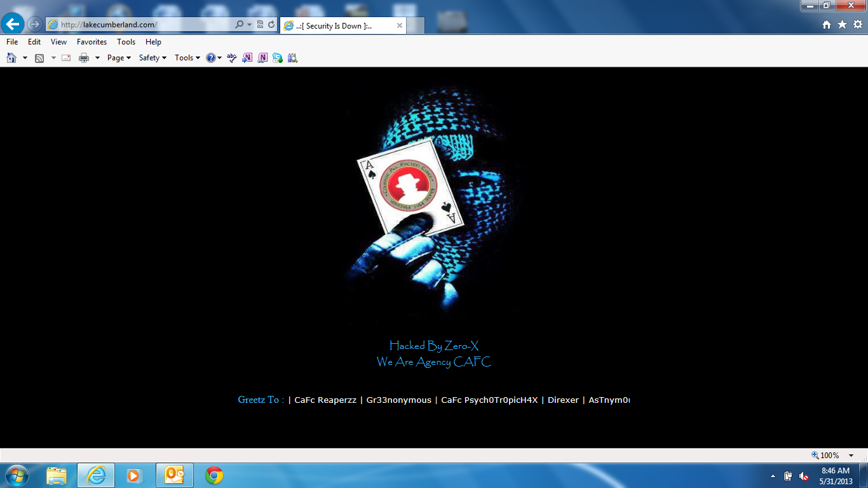Click the Send to OneNote icon
The height and width of the screenshot is (488, 868).
[247, 58]
